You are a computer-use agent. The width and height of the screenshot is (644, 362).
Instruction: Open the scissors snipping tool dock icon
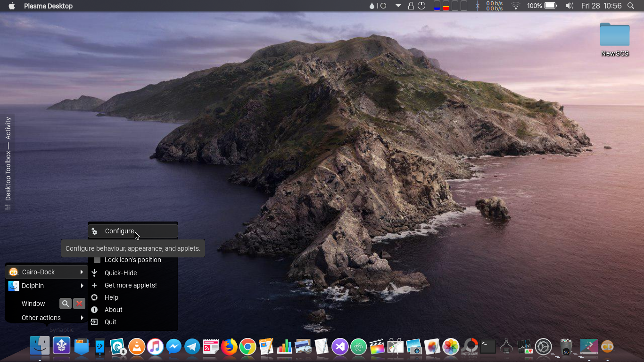395,347
